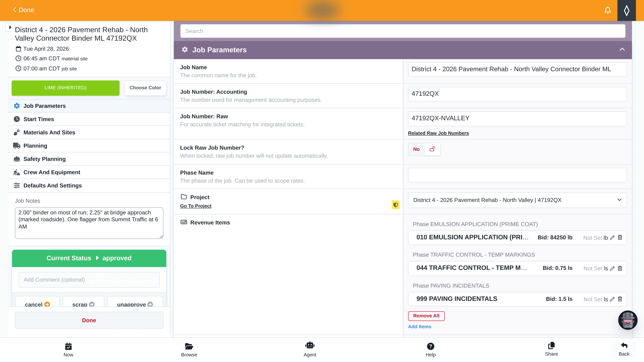Click the 06:45 am material site clock icon

coord(18,59)
